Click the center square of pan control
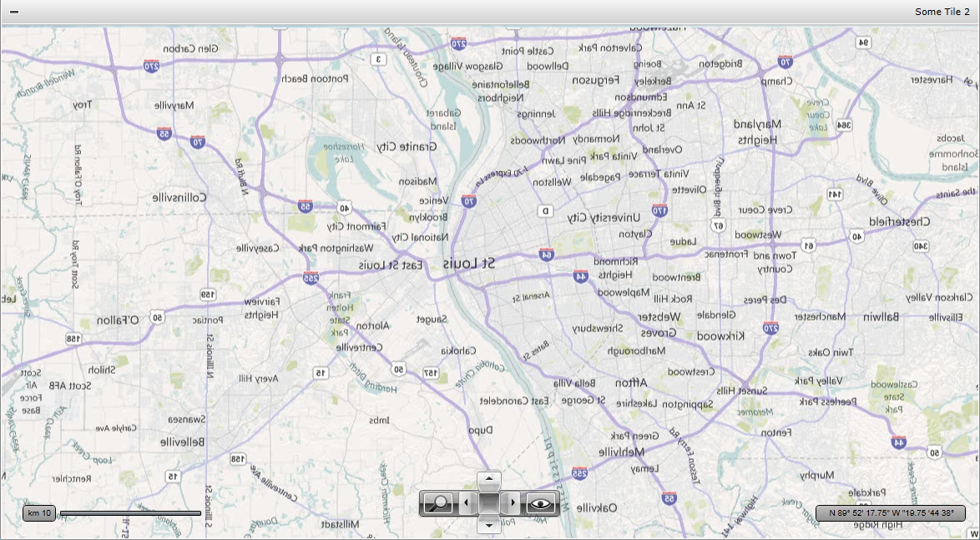Image resolution: width=980 pixels, height=540 pixels. 489,502
